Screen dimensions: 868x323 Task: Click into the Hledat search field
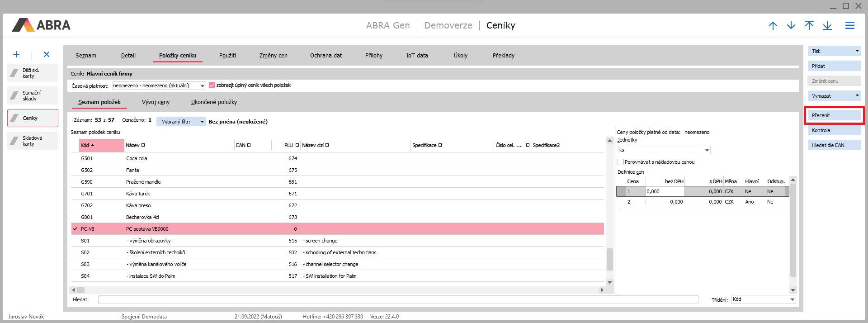398,299
